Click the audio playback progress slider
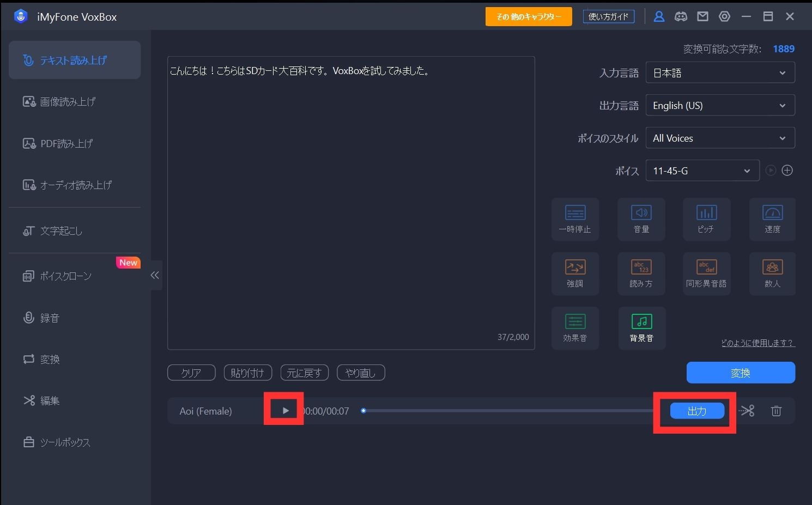This screenshot has width=812, height=505. coord(507,411)
